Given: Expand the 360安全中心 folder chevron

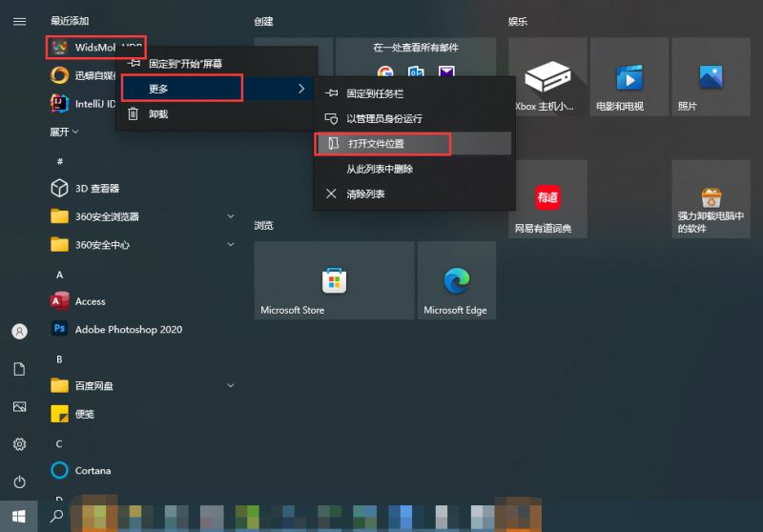Looking at the screenshot, I should point(231,244).
